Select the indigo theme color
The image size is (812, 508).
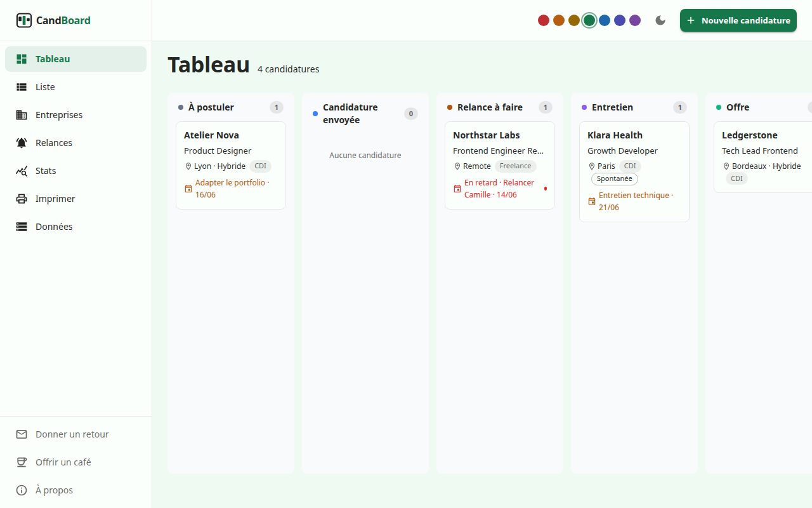(620, 20)
